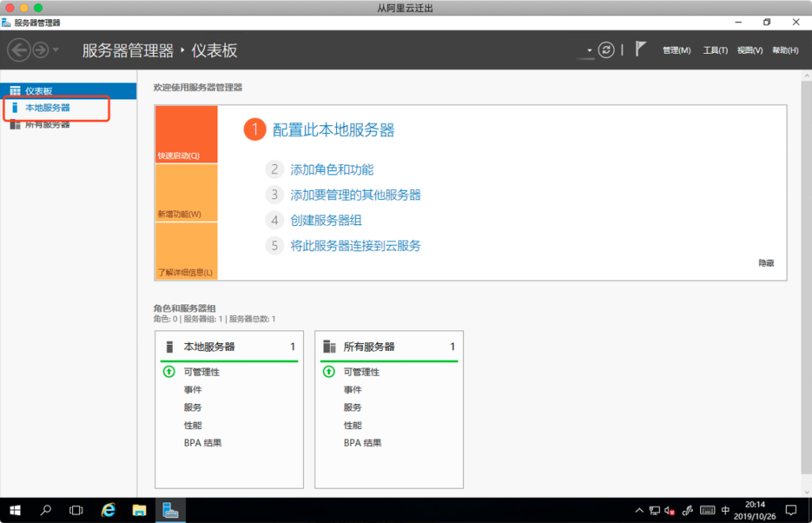The height and width of the screenshot is (523, 812).
Task: Launch Internet Explorer from taskbar
Action: [x=109, y=510]
